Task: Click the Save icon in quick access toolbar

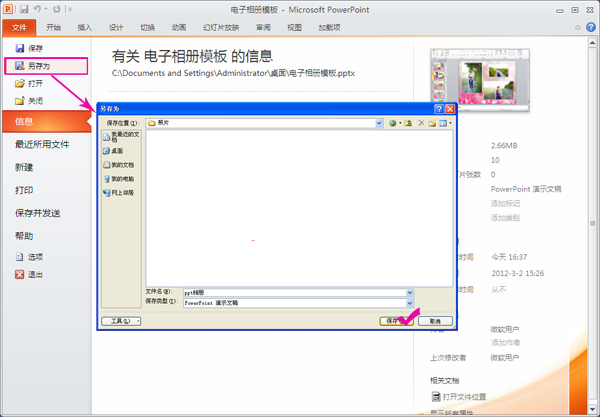Action: coord(24,9)
